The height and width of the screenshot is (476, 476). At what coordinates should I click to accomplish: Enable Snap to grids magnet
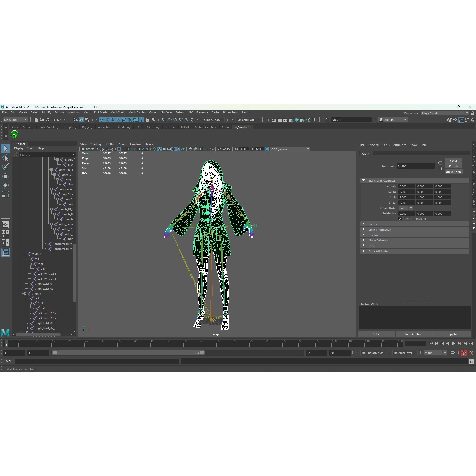pos(165,120)
